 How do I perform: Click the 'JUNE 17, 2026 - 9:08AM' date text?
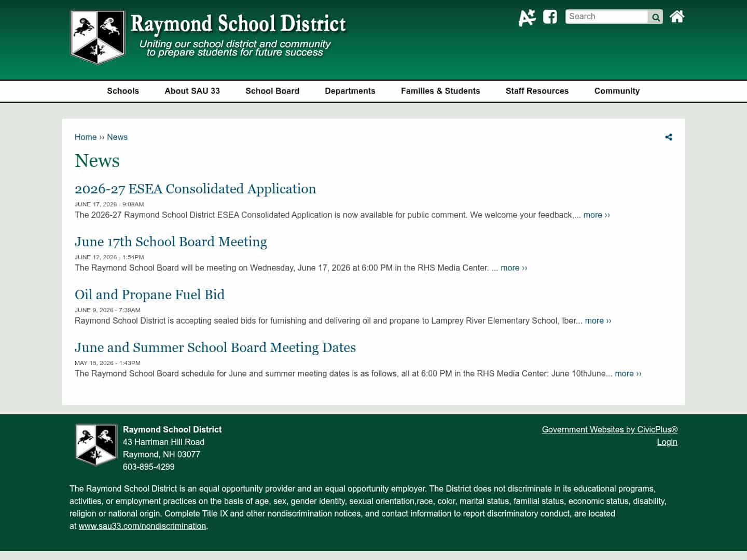[x=109, y=204]
